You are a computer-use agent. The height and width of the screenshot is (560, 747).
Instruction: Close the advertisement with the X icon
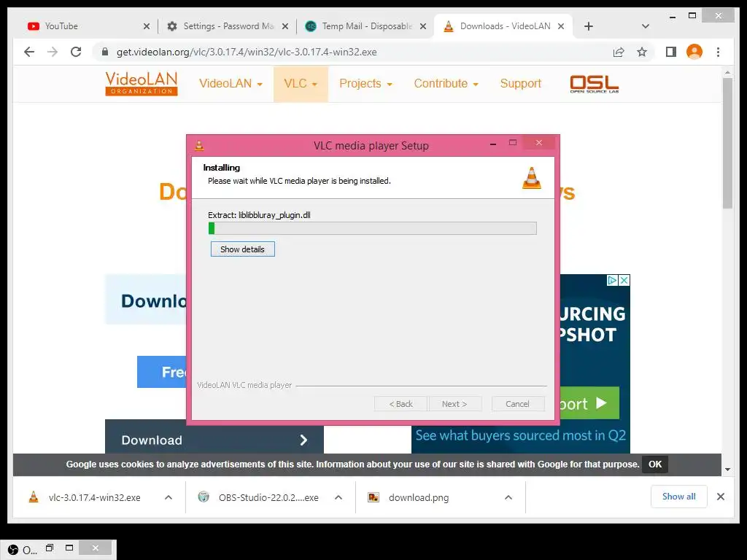tap(624, 281)
